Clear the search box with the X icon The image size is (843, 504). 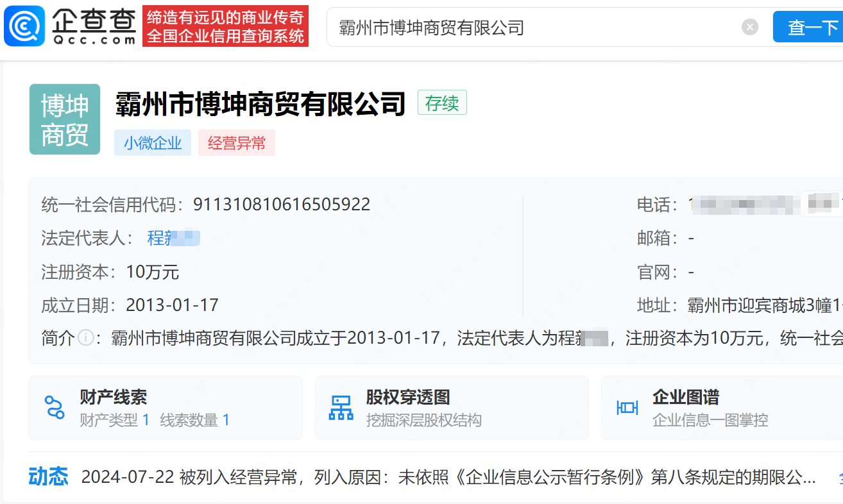coord(749,27)
